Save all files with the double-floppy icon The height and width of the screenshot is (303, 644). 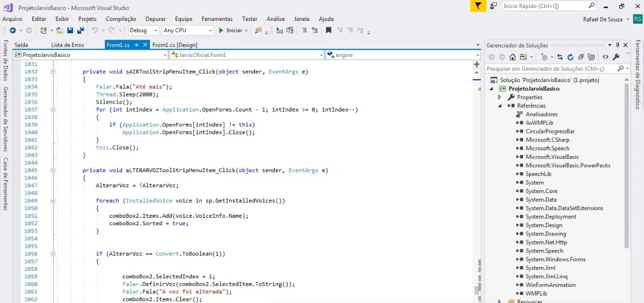click(x=79, y=31)
